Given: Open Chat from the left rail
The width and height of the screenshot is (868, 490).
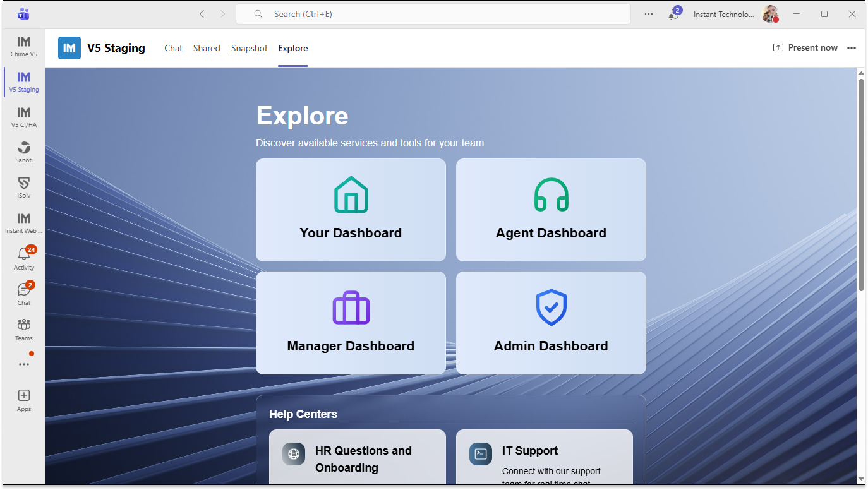Looking at the screenshot, I should pos(24,293).
